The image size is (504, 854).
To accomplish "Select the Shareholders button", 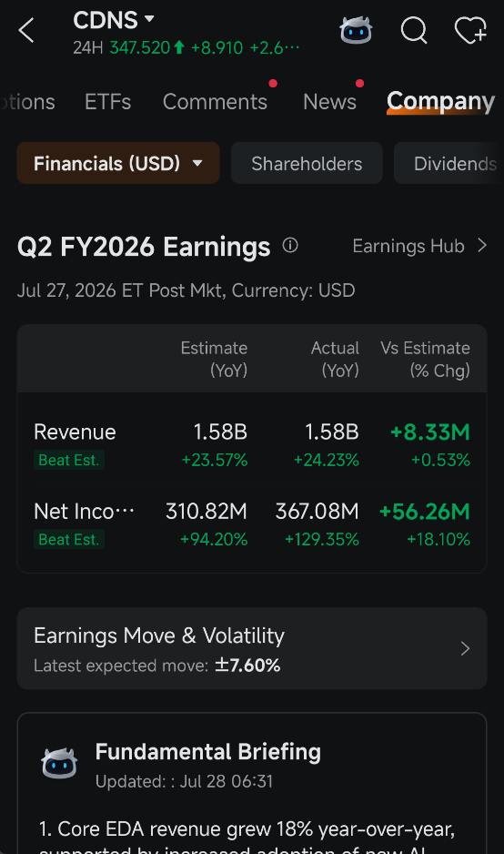I will coord(307,163).
